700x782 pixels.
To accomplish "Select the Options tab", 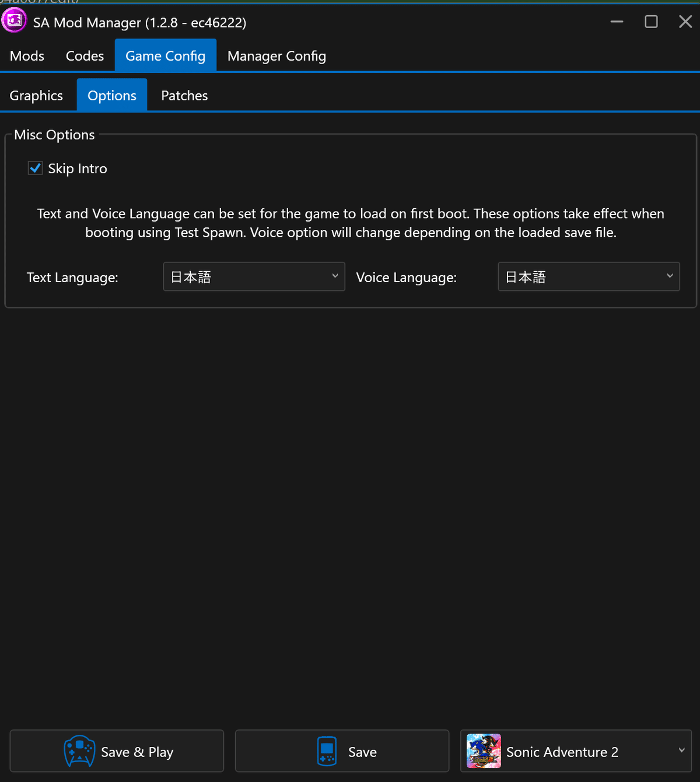I will point(111,94).
